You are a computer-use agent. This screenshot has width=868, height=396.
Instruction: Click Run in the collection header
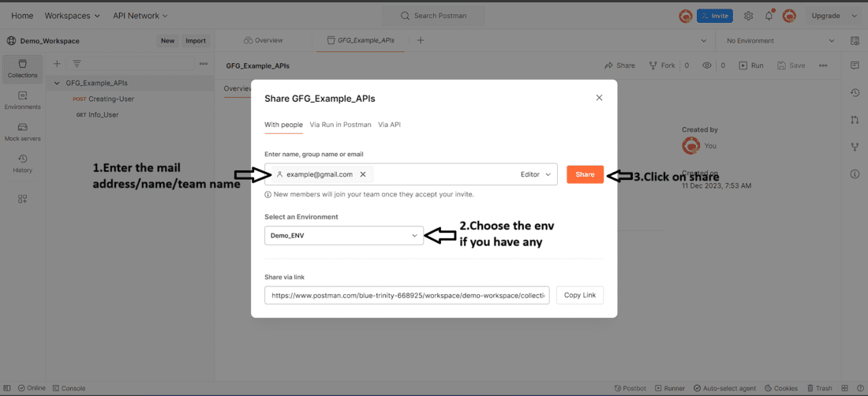tap(751, 65)
